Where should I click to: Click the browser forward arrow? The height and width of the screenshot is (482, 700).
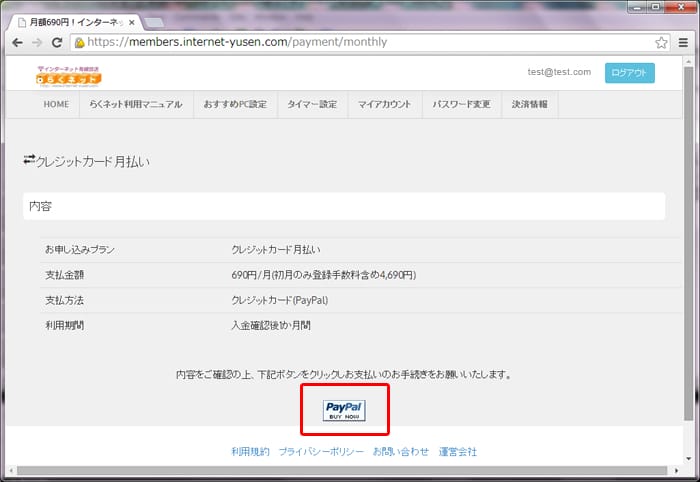37,43
